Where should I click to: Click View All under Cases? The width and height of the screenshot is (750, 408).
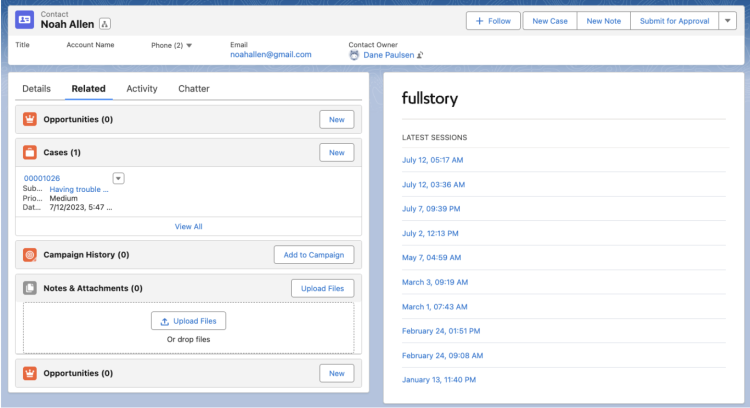click(188, 227)
